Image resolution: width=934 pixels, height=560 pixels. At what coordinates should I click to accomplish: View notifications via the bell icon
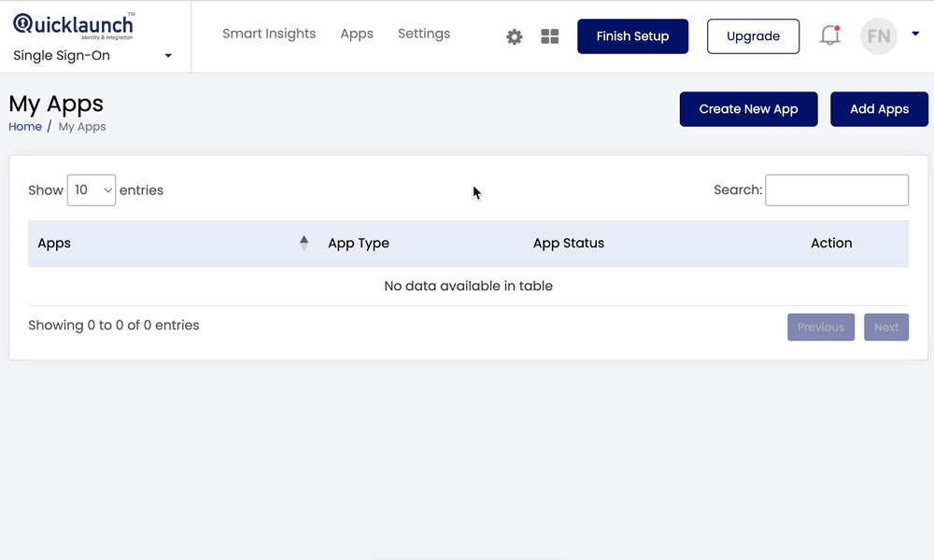point(830,35)
